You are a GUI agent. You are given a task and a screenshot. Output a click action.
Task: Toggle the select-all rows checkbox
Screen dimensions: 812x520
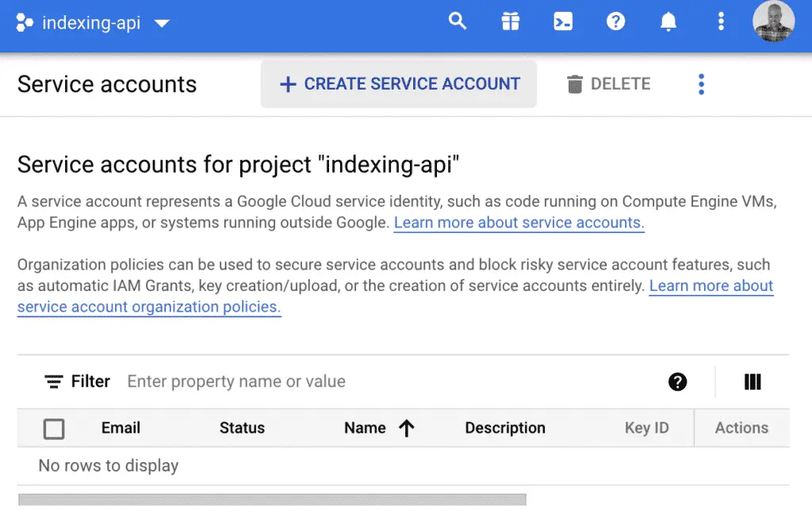click(54, 429)
